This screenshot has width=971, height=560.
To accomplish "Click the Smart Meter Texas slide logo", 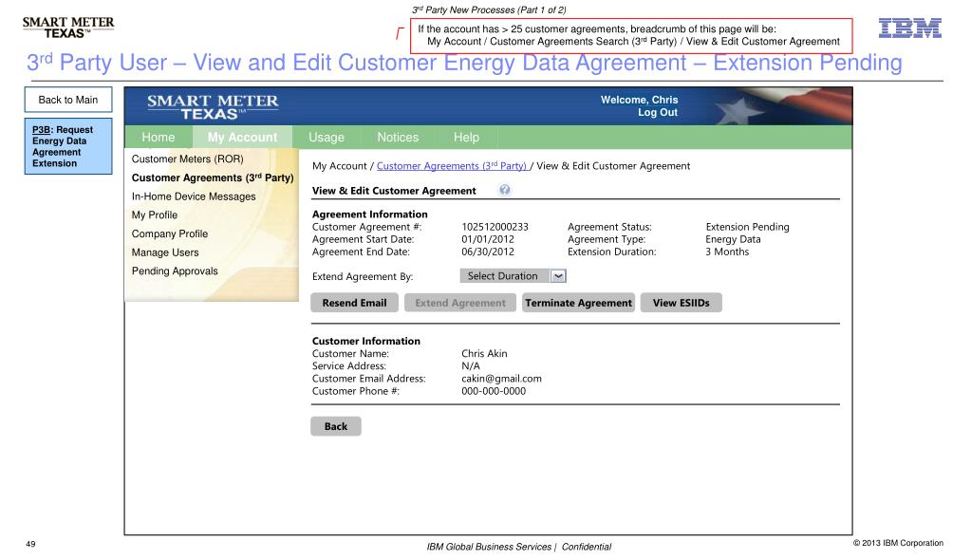I will coord(68,28).
